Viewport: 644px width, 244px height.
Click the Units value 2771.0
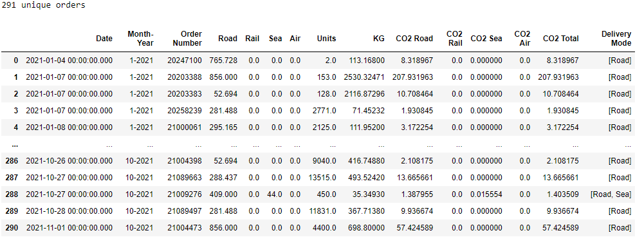tap(324, 111)
